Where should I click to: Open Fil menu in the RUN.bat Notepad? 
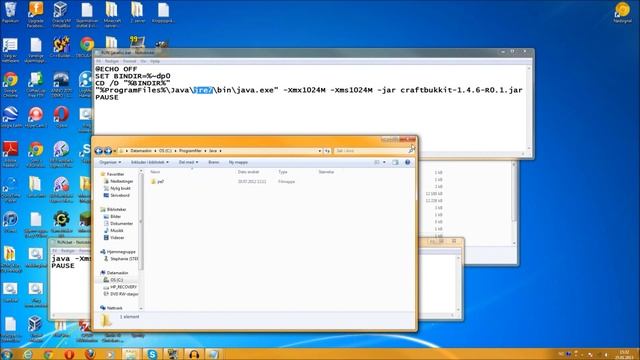[55, 251]
